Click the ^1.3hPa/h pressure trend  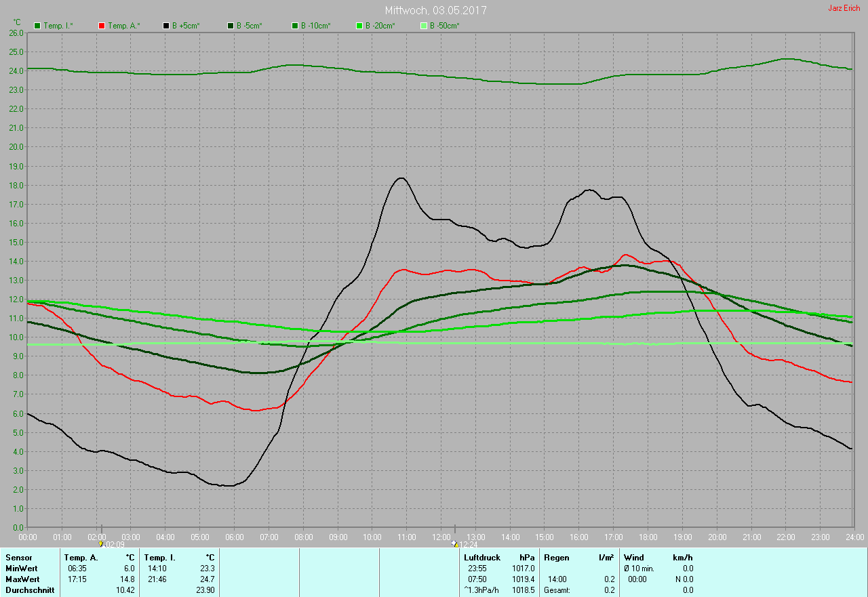tap(481, 590)
